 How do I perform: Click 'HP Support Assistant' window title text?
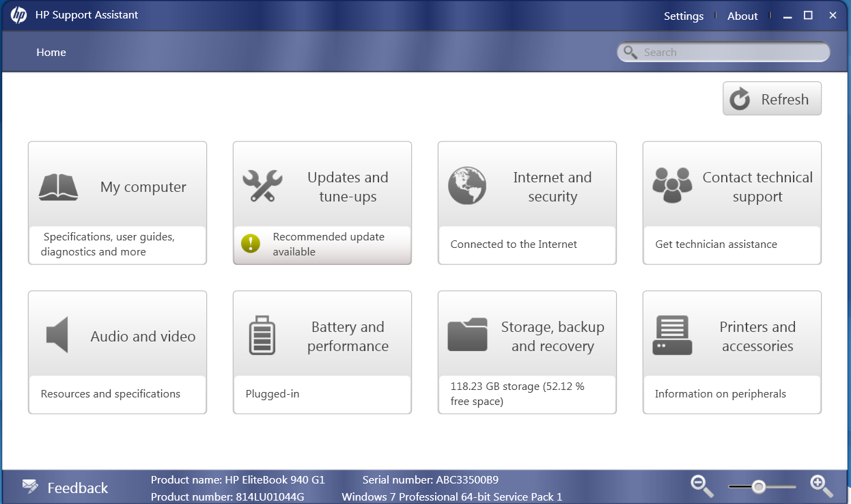click(x=87, y=15)
